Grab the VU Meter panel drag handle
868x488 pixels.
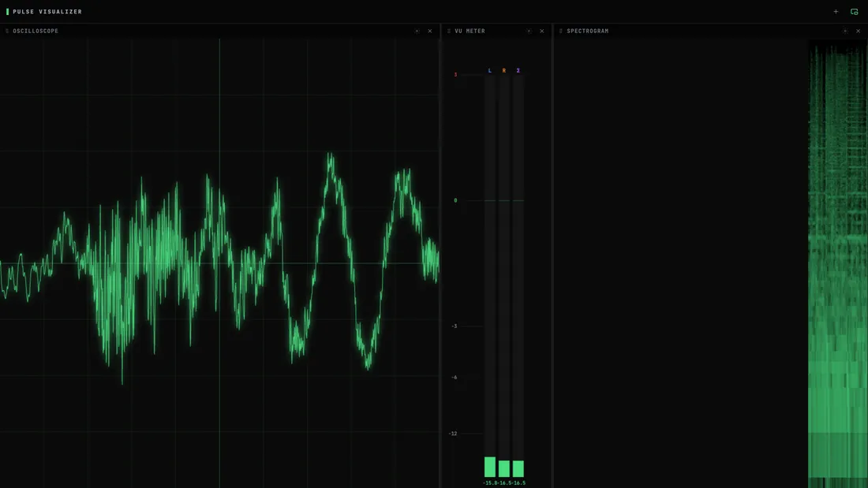(x=448, y=31)
